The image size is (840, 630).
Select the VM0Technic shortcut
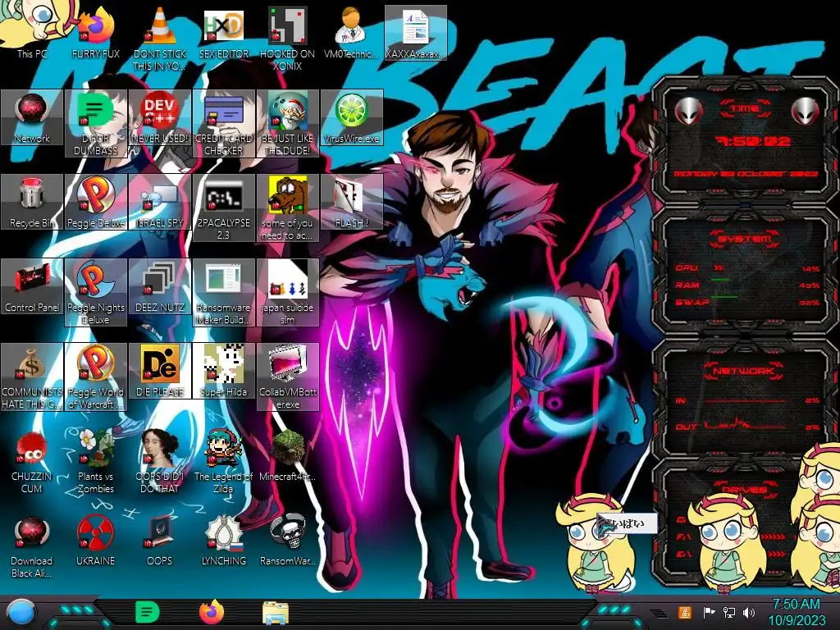coord(351,32)
